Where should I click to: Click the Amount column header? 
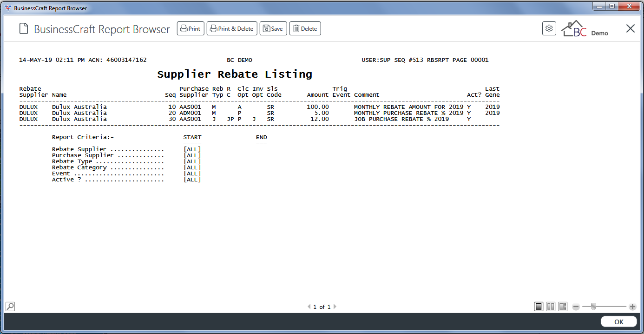point(318,95)
